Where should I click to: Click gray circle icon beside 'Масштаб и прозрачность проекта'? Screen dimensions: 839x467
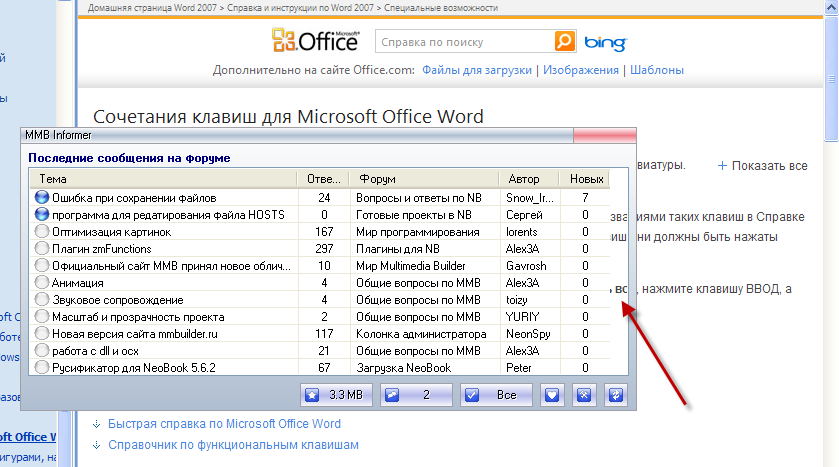click(42, 316)
